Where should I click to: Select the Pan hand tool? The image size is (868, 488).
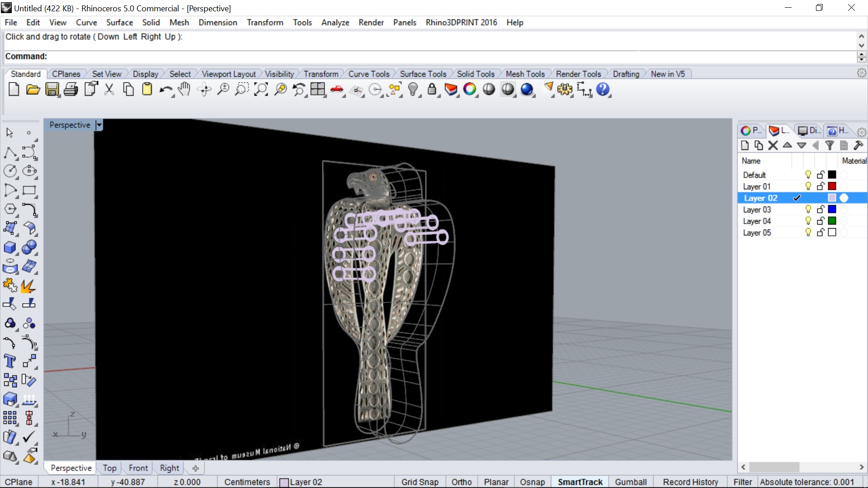coord(184,89)
